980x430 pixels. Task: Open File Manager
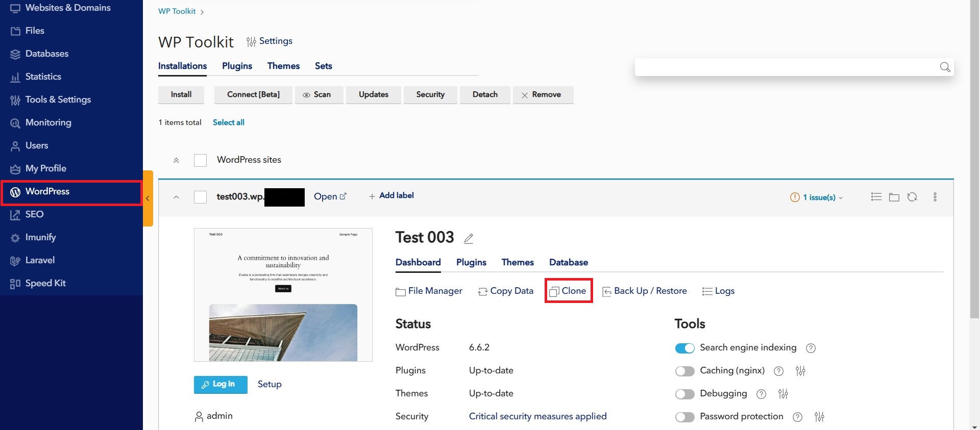[429, 291]
